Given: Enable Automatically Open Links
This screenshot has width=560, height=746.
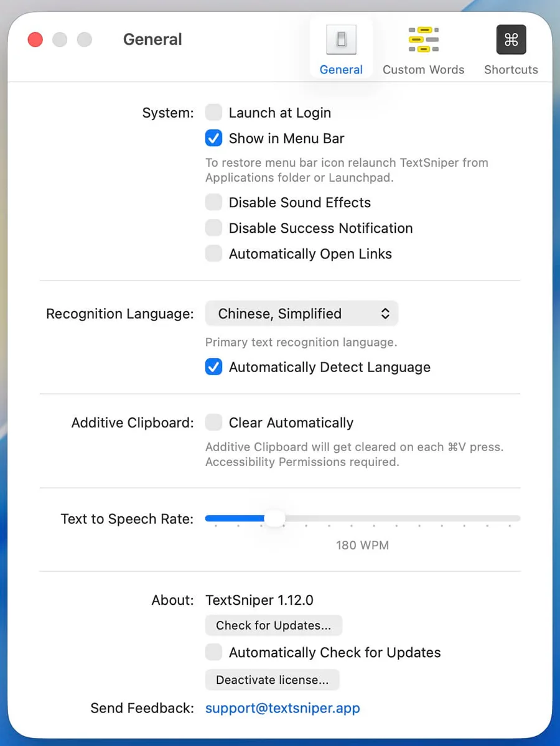Looking at the screenshot, I should 213,254.
